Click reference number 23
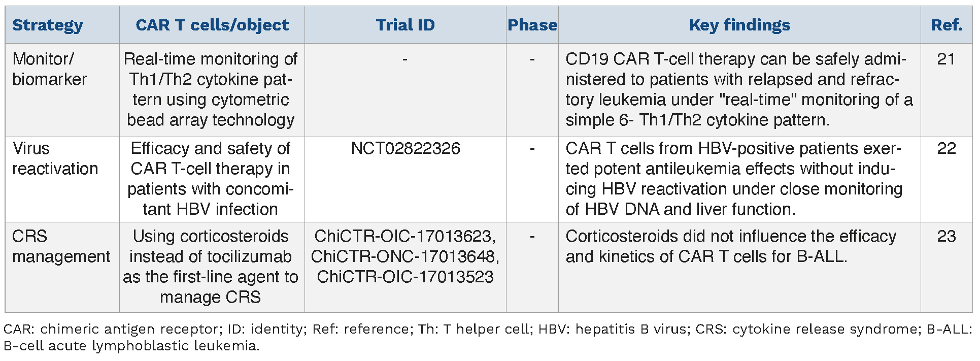Screen dimensions: 980x361 coord(946,236)
